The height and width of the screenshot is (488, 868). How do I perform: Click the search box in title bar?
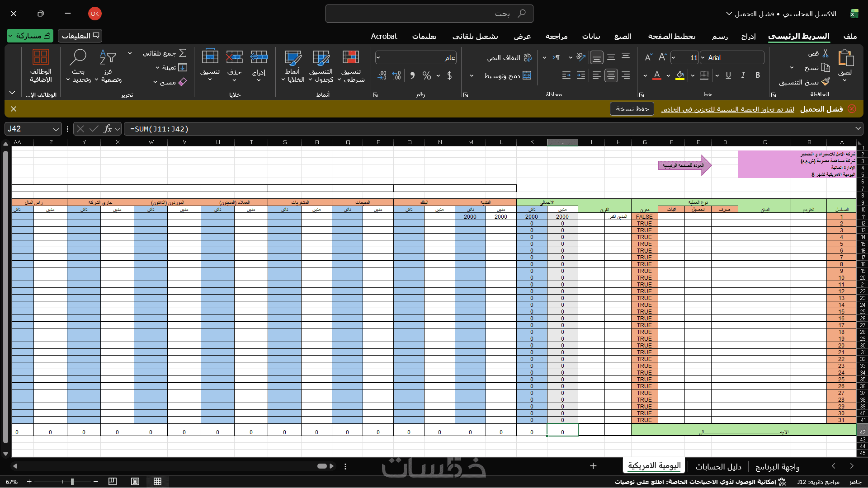point(429,14)
